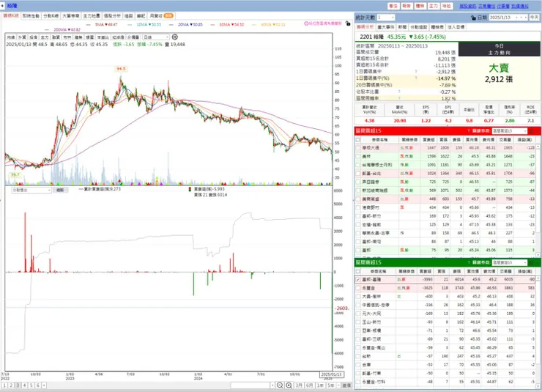This screenshot has width=542, height=392.
Task: Switch to 即時走勢 tab
Action: point(31,16)
